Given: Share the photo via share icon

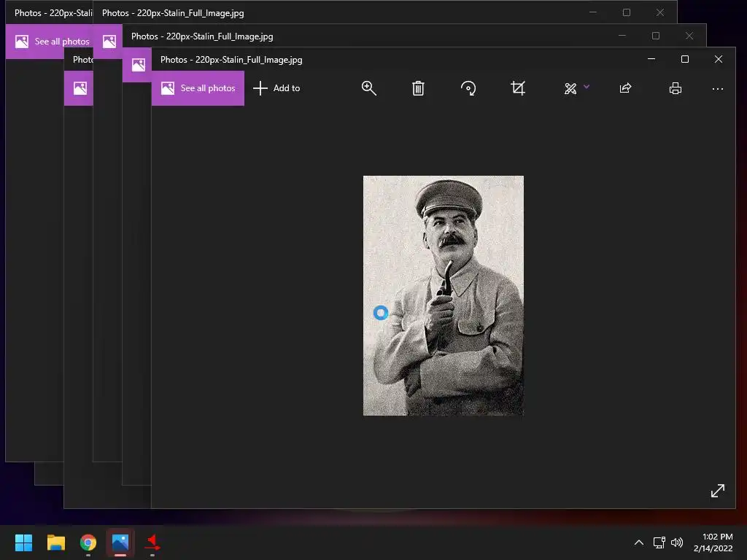Looking at the screenshot, I should [625, 88].
